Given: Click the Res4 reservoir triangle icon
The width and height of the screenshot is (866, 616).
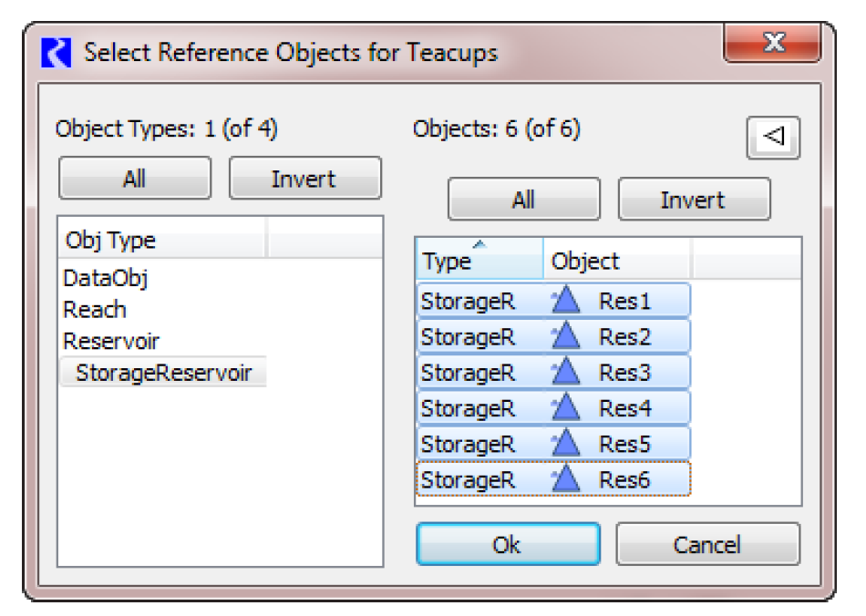Looking at the screenshot, I should (566, 408).
